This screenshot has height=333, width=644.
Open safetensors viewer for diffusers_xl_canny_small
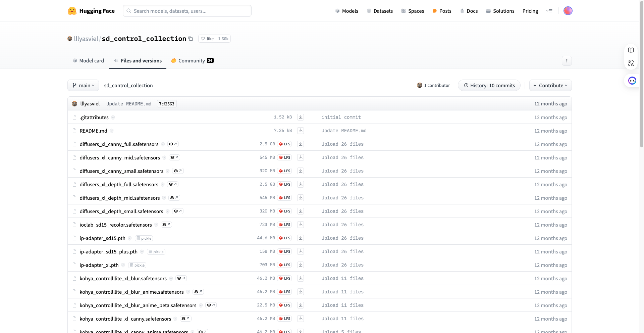pos(178,171)
